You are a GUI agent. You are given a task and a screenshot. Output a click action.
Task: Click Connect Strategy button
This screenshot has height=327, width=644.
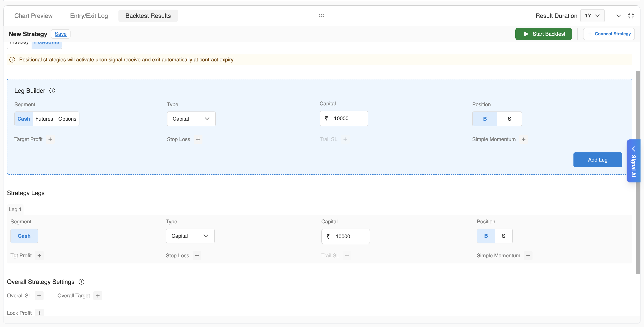(609, 34)
